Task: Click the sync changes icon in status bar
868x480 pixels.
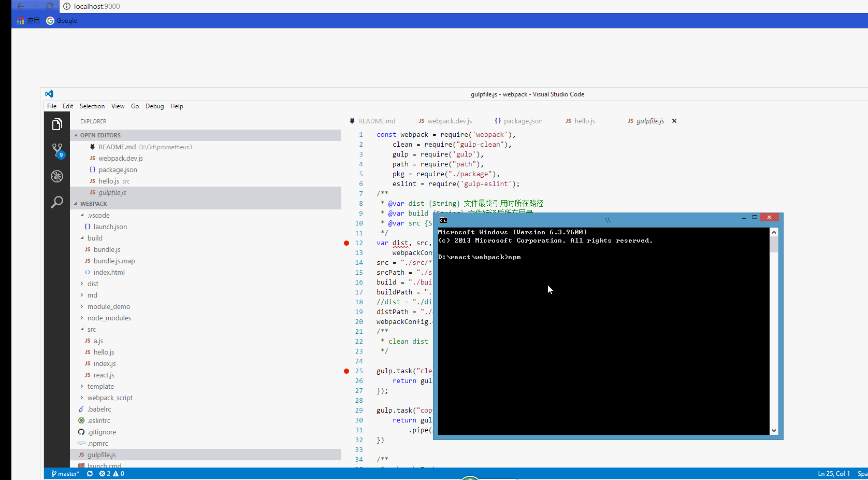Action: (x=90, y=474)
